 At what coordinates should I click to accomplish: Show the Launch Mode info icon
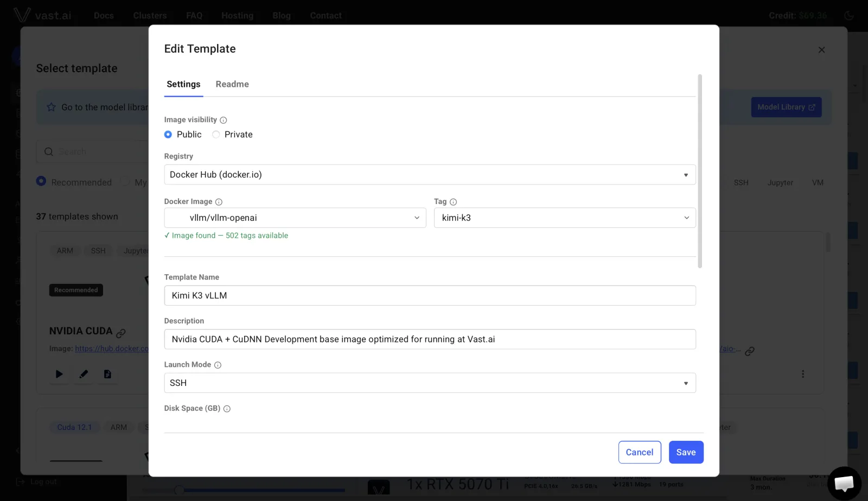(x=218, y=365)
